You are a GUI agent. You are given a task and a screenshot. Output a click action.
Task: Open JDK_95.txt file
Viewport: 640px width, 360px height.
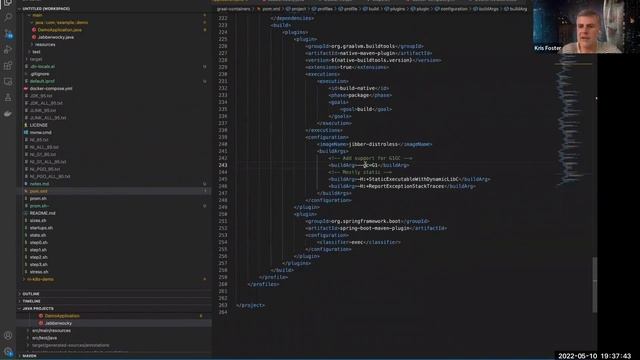(41, 96)
